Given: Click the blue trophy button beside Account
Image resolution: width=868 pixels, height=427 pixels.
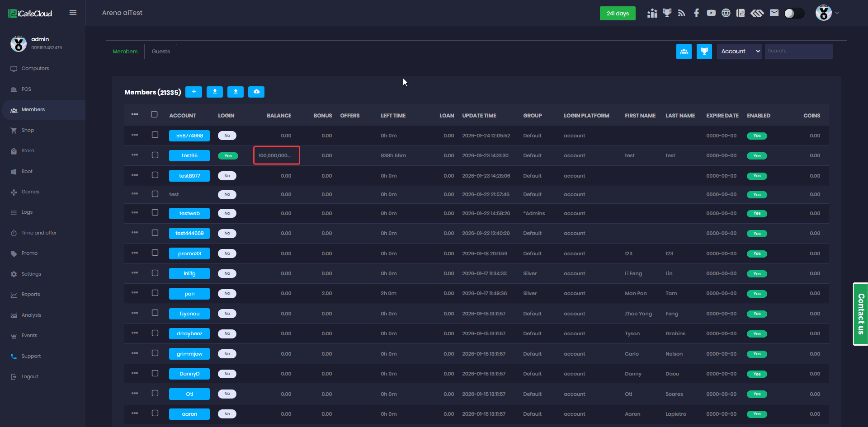Looking at the screenshot, I should coord(704,52).
